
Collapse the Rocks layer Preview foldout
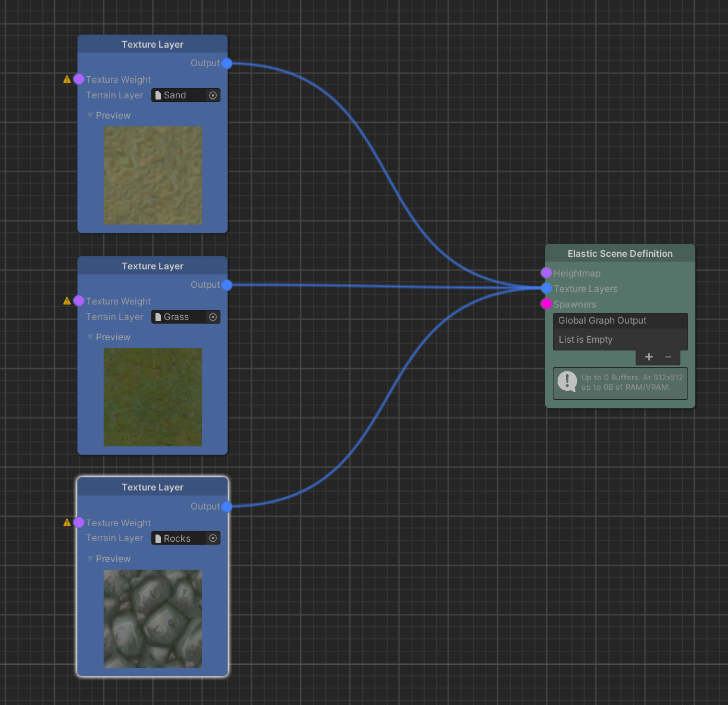click(91, 559)
